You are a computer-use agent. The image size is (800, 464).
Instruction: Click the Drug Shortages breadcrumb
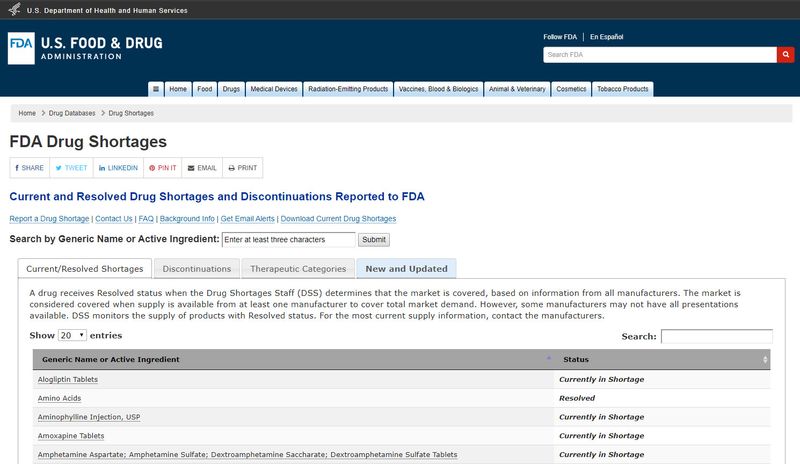[x=131, y=113]
